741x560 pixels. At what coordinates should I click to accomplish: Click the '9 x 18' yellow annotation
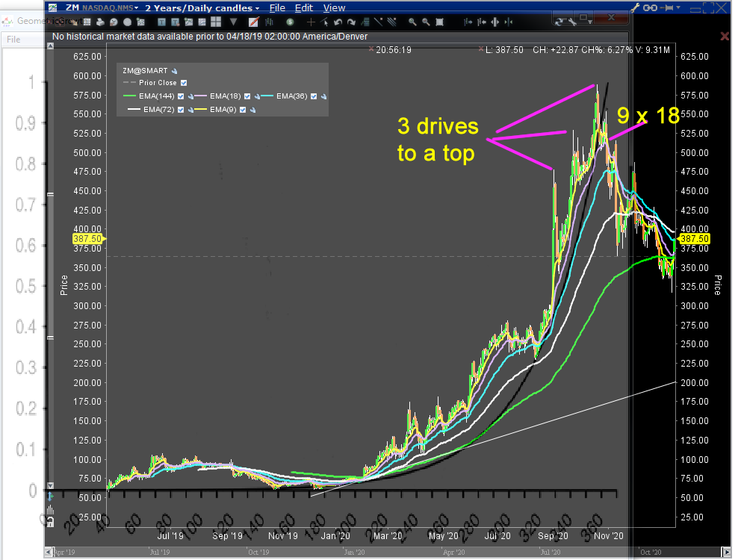click(648, 116)
